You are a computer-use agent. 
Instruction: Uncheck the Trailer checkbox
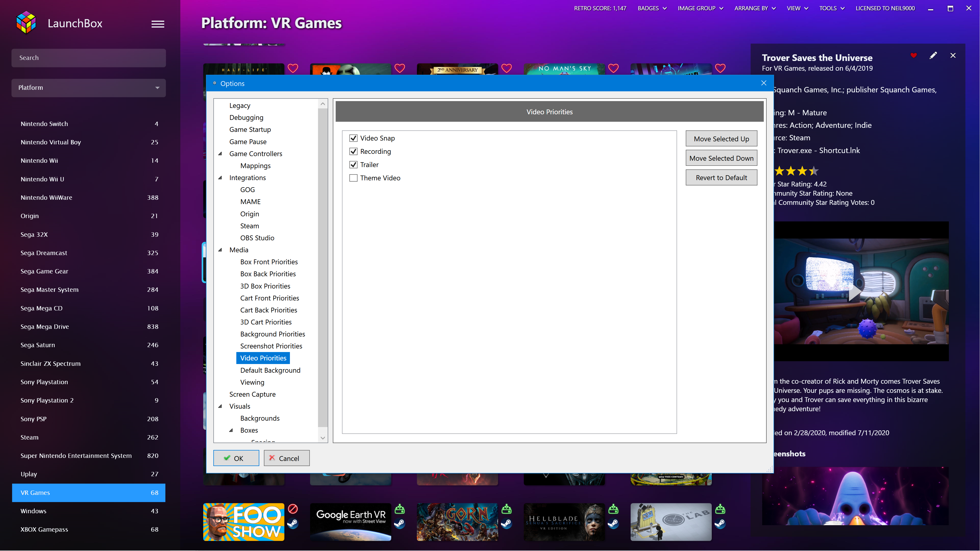coord(353,165)
